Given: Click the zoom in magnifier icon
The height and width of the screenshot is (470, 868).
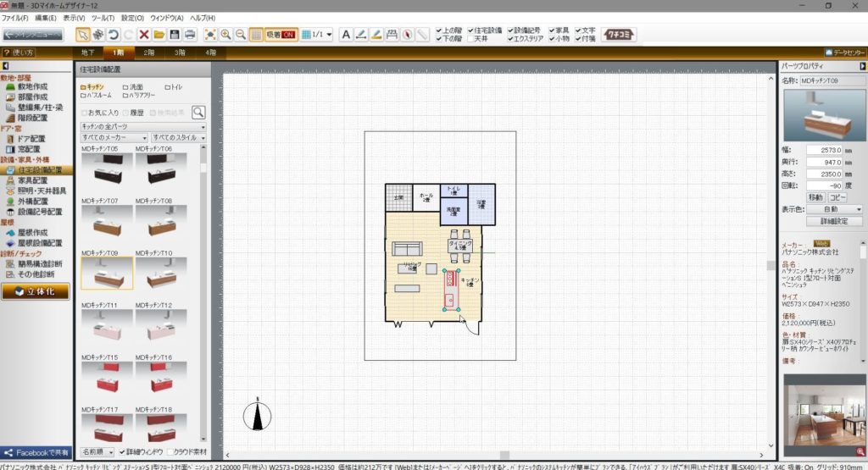Looking at the screenshot, I should coord(226,35).
